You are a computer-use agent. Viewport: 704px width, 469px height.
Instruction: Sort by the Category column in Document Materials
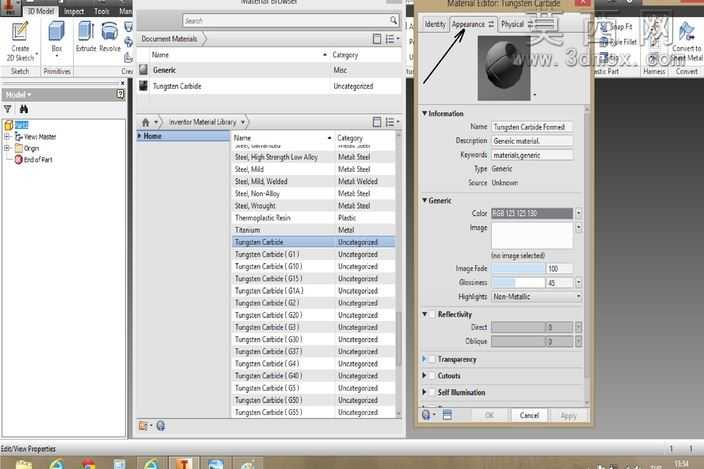click(345, 55)
